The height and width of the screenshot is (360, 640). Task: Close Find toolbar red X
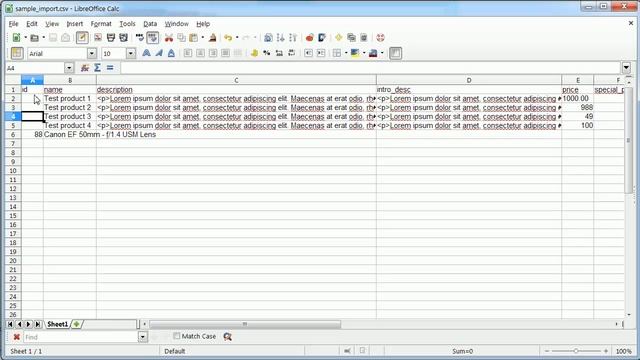coord(16,337)
